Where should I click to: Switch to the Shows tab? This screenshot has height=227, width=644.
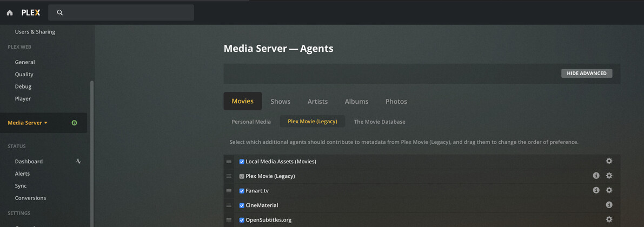(281, 102)
